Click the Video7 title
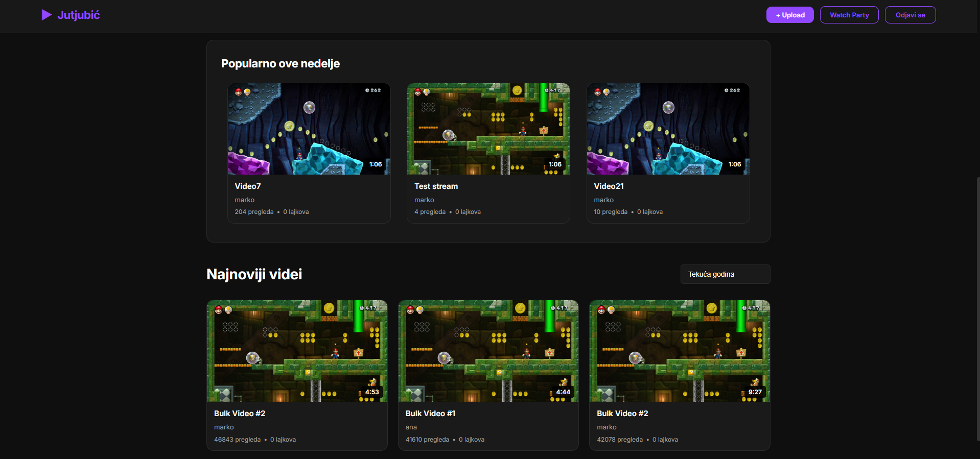Screen dimensions: 980x459 (248, 186)
